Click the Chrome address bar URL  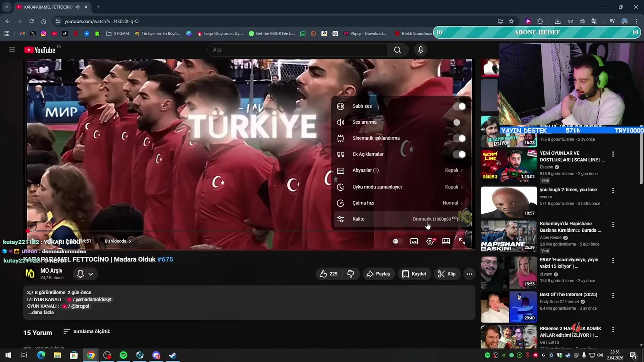[x=102, y=21]
